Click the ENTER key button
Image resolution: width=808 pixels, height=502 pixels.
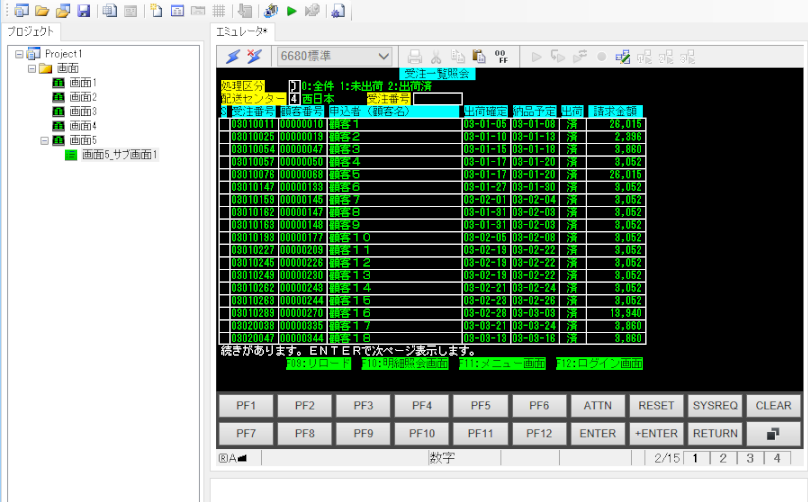click(598, 433)
